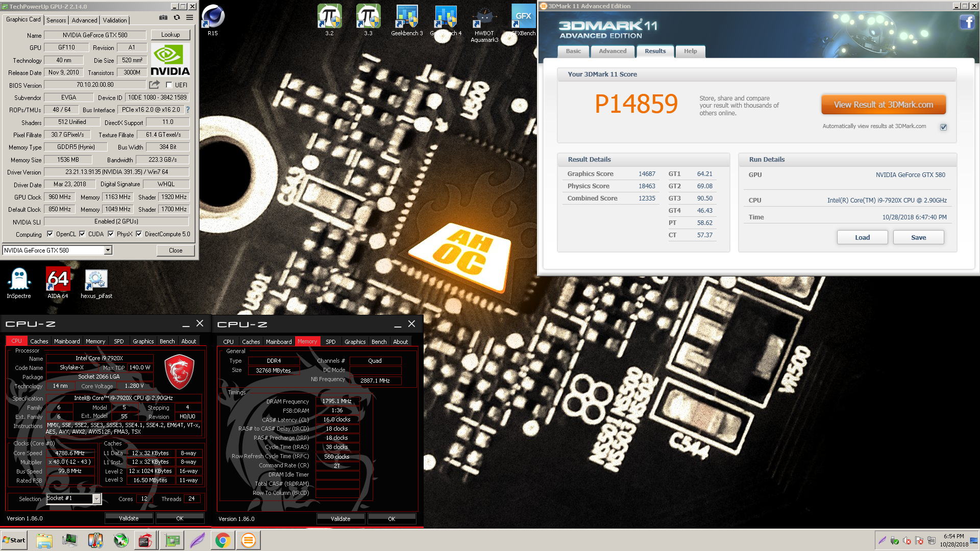Viewport: 980px width, 551px height.
Task: Open the Mainboard tab in left CPU-Z window
Action: click(67, 341)
